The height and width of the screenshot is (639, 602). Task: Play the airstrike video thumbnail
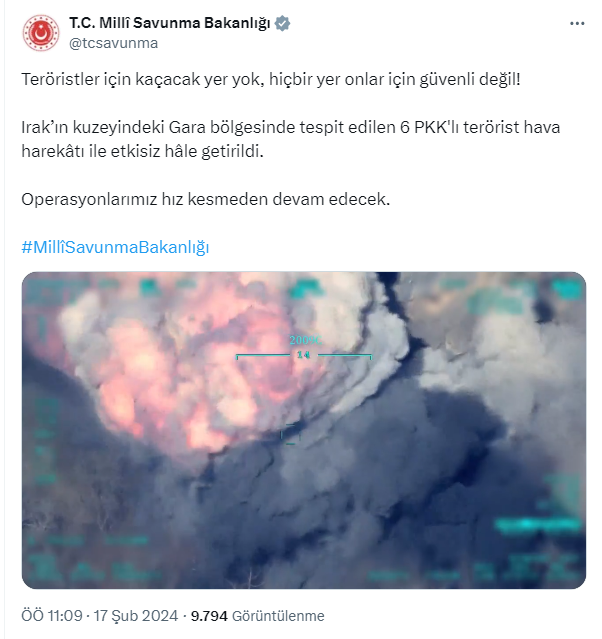304,430
